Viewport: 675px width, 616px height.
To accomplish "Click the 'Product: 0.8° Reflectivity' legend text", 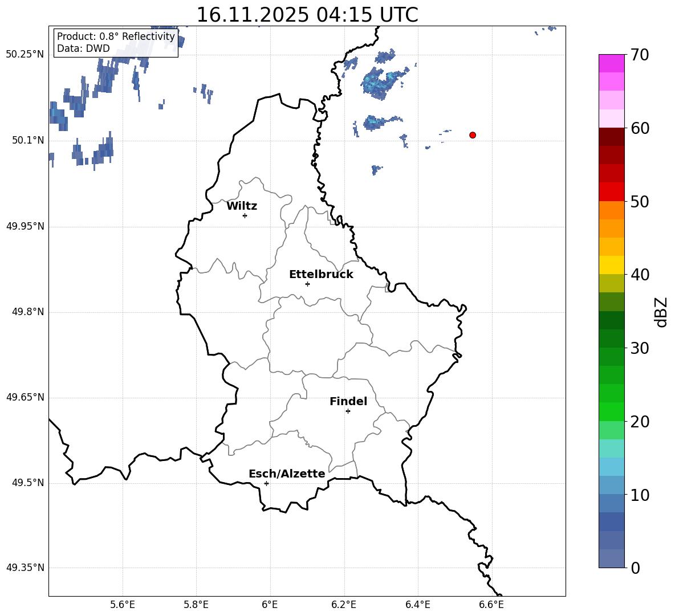I will 116,36.
